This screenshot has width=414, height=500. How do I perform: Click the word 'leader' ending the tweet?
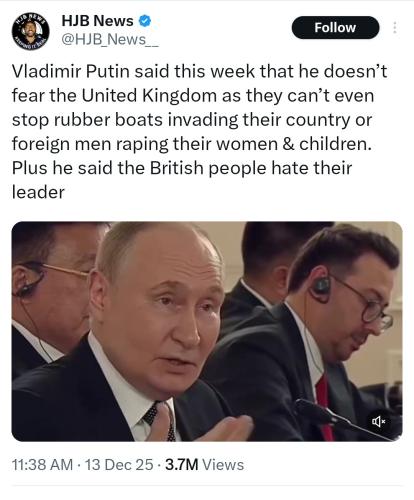click(38, 192)
